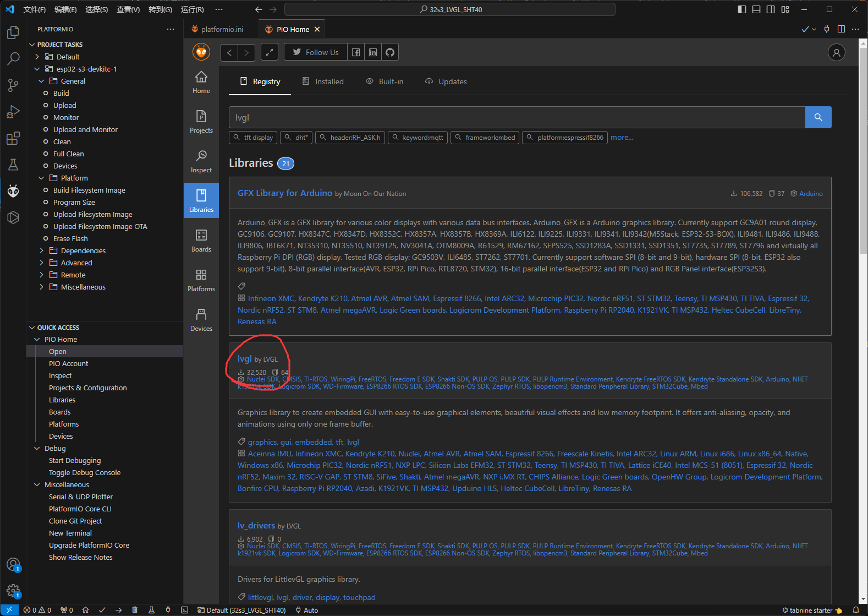
Task: Open the 编辑(E) menu
Action: [x=65, y=9]
